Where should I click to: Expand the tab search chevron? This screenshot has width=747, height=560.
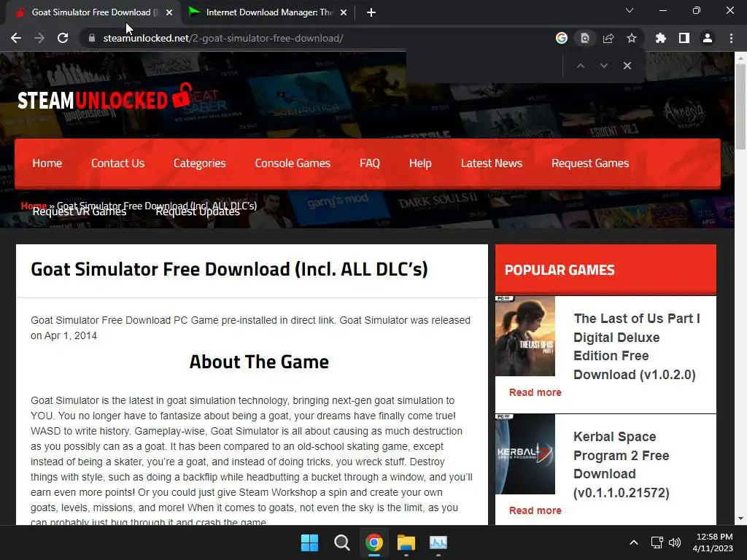[x=630, y=10]
